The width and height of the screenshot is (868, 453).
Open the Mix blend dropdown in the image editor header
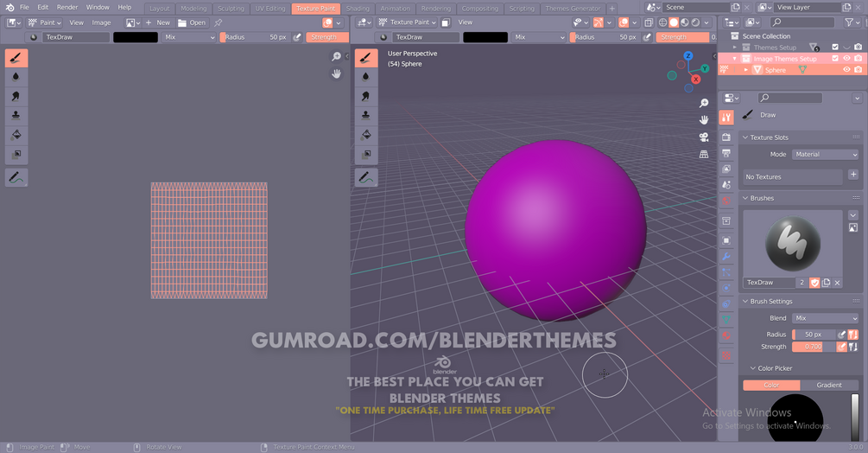pyautogui.click(x=189, y=37)
